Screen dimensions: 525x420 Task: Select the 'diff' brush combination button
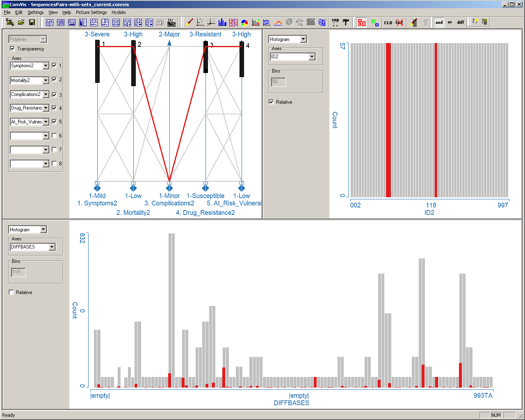click(x=461, y=22)
